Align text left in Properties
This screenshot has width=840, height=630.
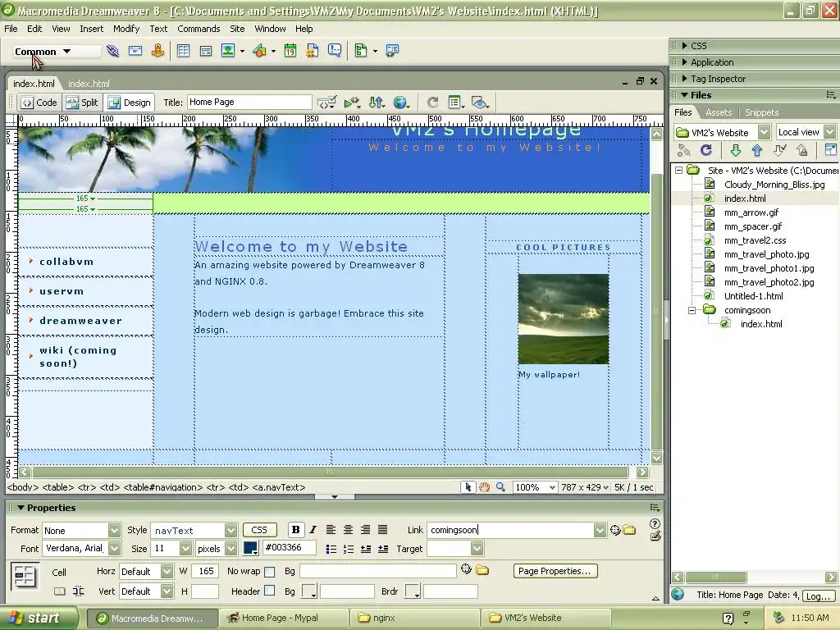[x=331, y=530]
